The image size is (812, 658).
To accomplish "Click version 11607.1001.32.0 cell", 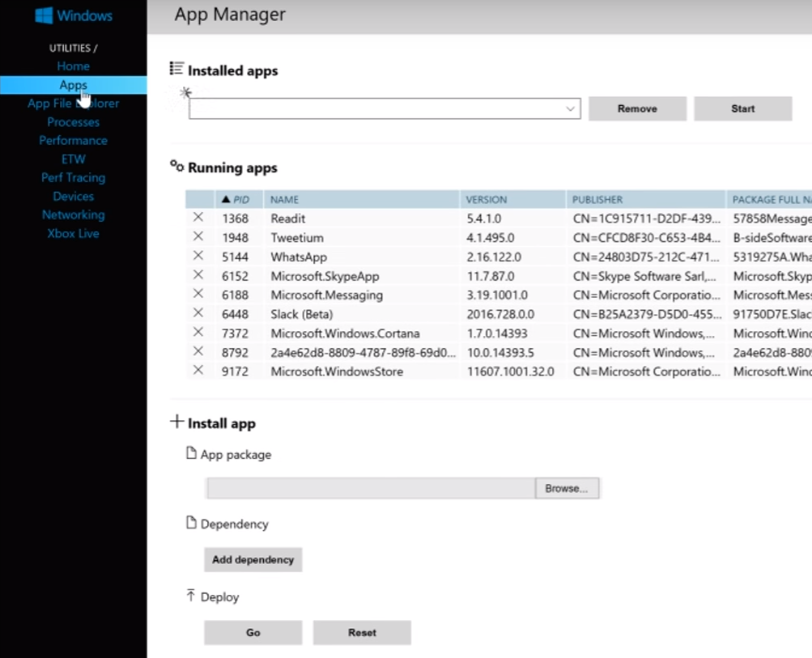I will click(510, 371).
